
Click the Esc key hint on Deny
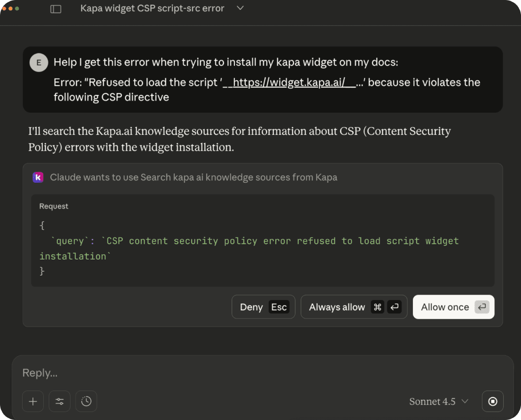279,307
